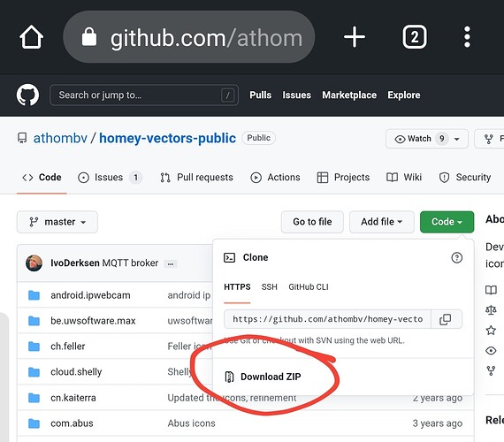
Task: Switch to the Actions tab
Action: [x=275, y=178]
